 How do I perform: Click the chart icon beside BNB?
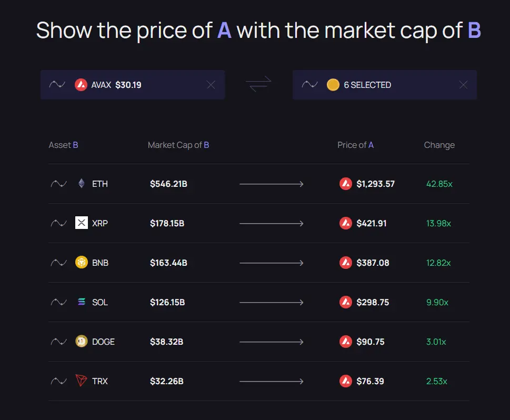coord(58,263)
